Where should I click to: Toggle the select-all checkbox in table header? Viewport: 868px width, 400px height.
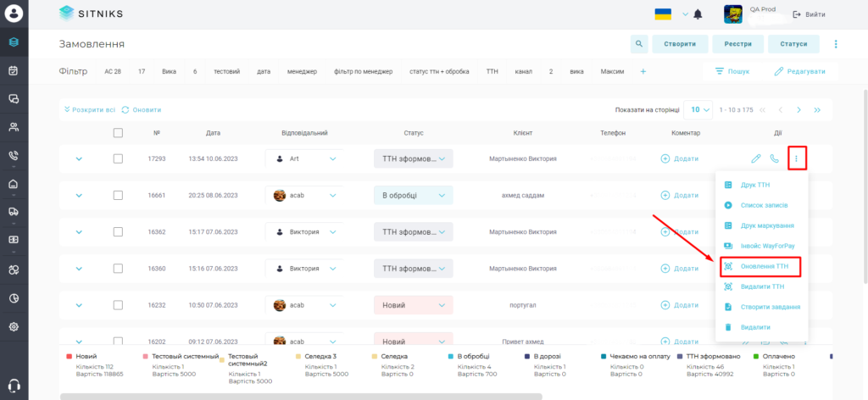pyautogui.click(x=118, y=133)
